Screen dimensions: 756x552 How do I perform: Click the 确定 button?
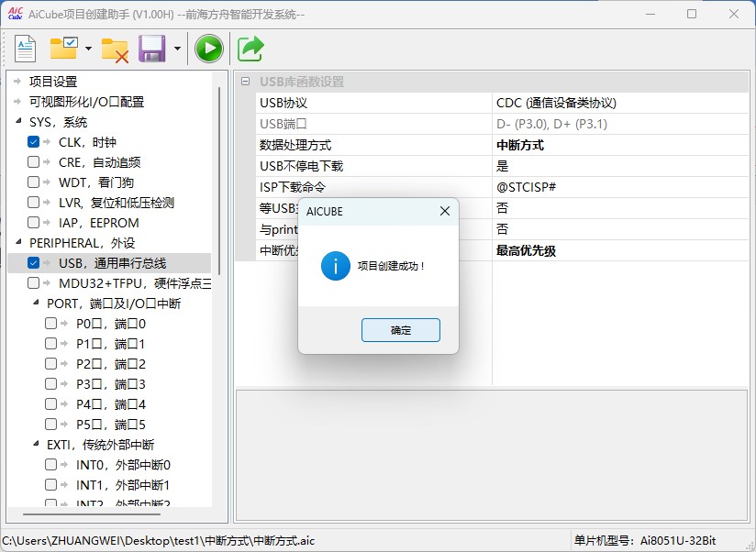coord(401,330)
